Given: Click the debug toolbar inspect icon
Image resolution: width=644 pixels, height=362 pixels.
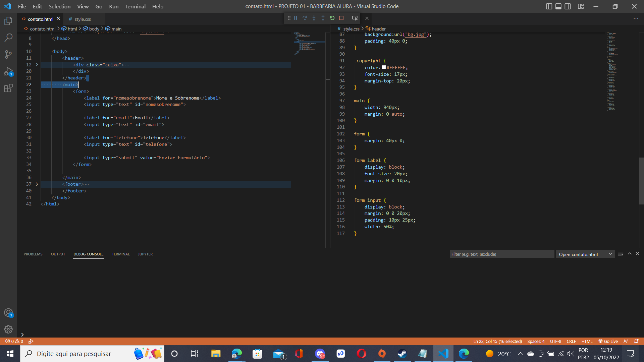Looking at the screenshot, I should coord(355,18).
